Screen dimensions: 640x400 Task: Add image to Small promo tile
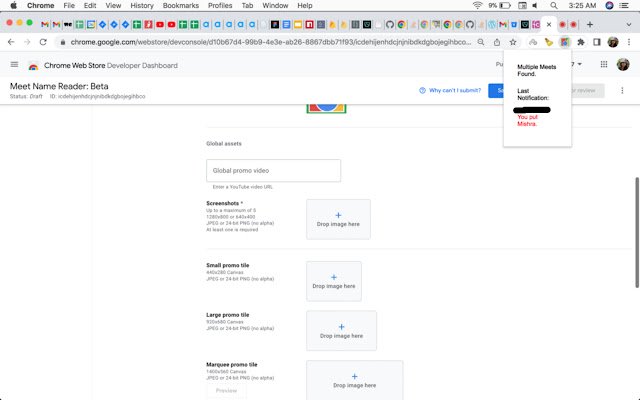334,281
